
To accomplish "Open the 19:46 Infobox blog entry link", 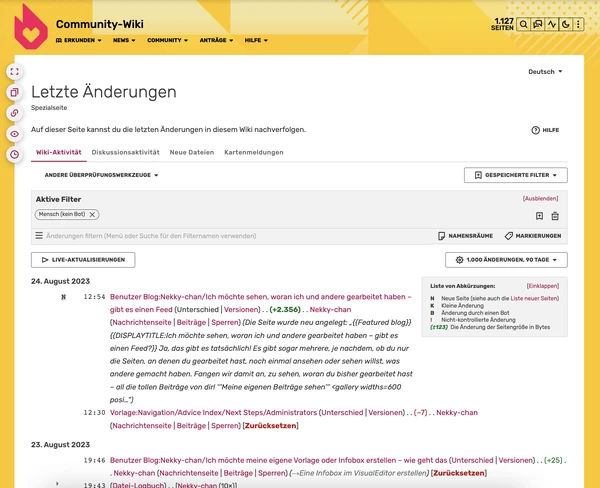I will tap(279, 460).
